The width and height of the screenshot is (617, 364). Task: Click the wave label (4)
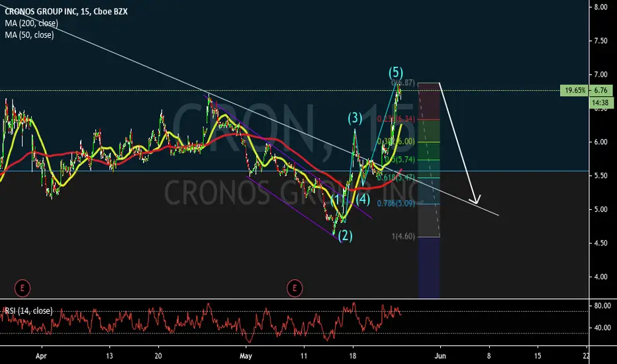(362, 199)
